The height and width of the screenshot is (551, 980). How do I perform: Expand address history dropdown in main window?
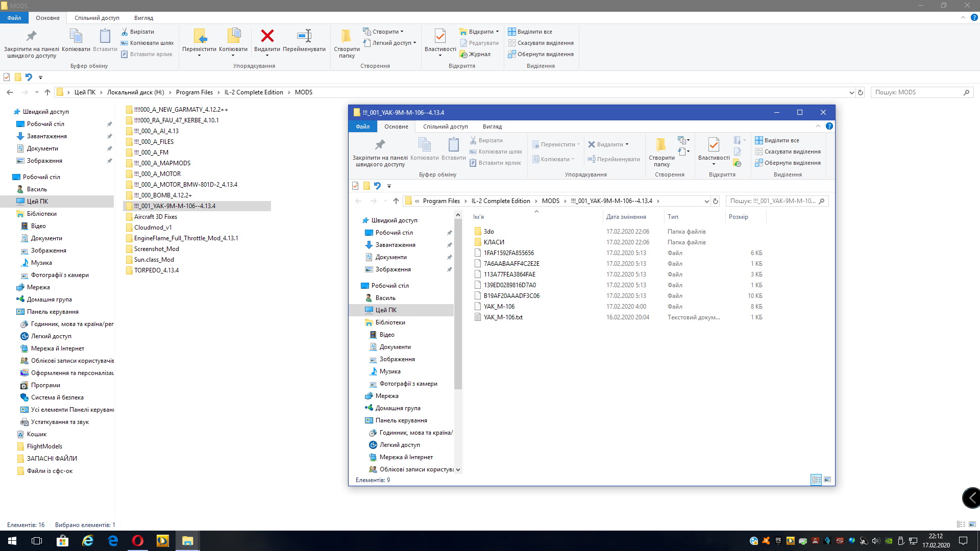[851, 92]
